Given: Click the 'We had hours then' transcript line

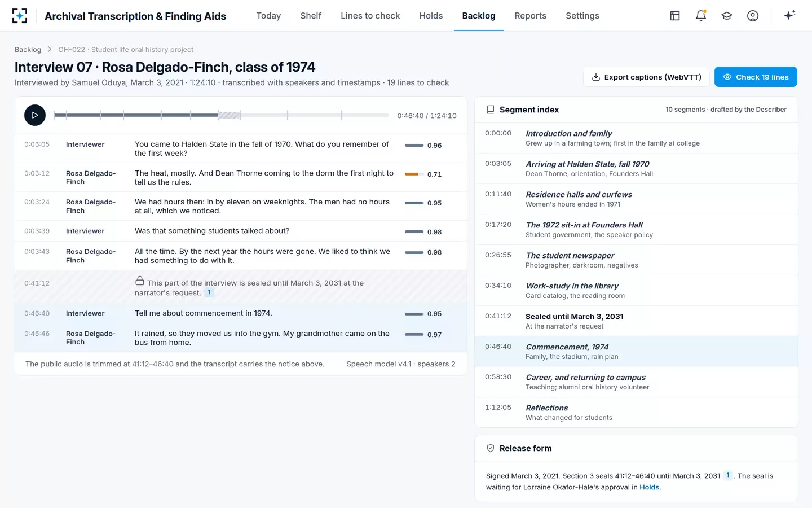Looking at the screenshot, I should [x=240, y=206].
